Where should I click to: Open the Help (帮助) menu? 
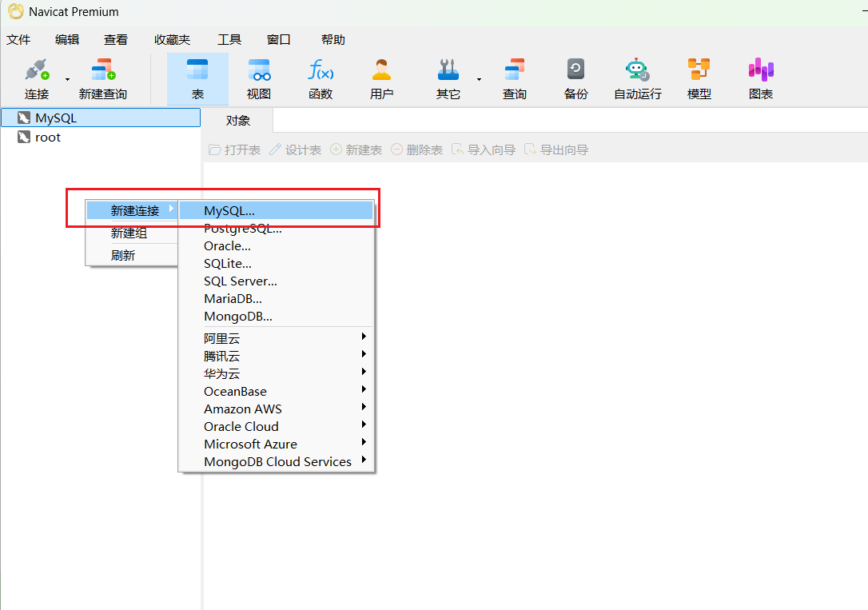tap(332, 40)
